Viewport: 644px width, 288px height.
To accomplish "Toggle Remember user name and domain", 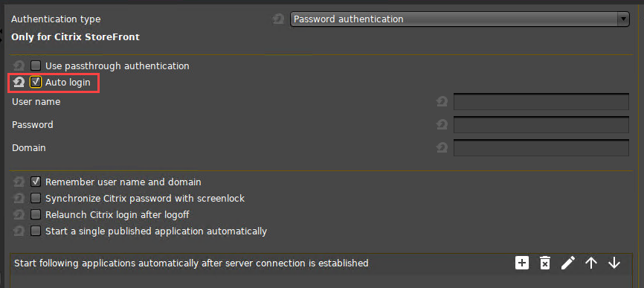I will pyautogui.click(x=36, y=182).
